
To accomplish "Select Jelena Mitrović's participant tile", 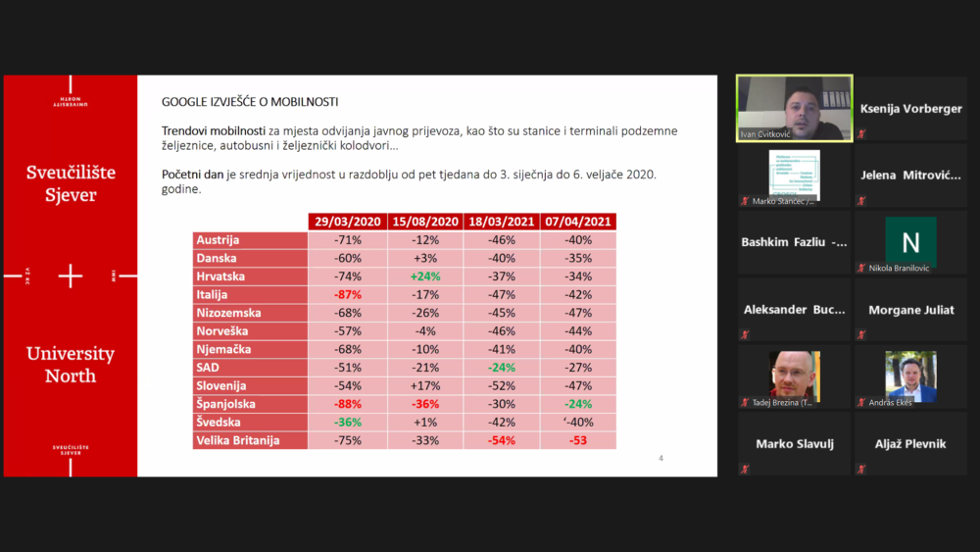I will pos(910,176).
